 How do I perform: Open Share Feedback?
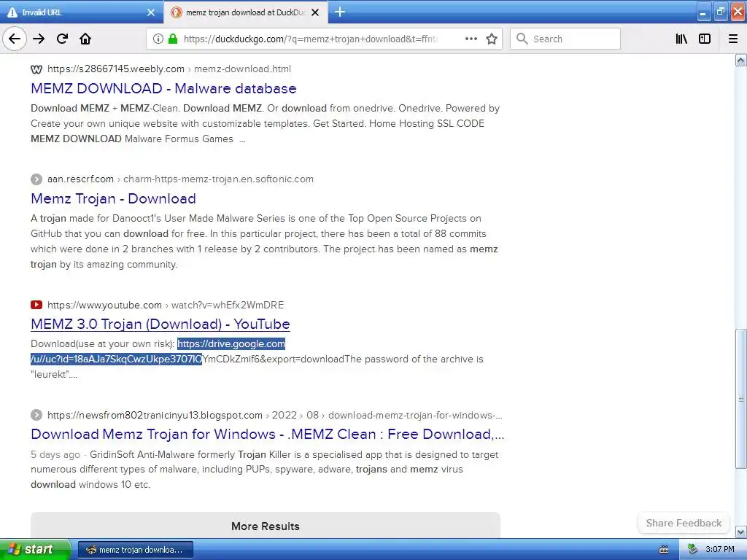coord(684,523)
